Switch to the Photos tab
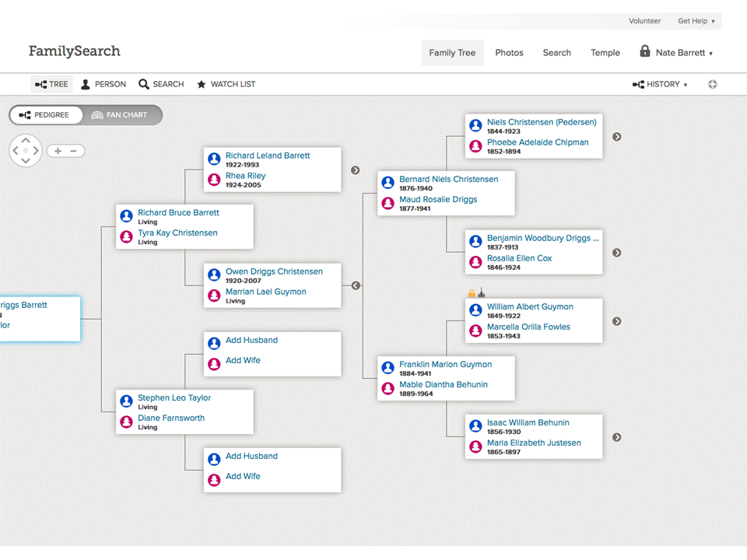The image size is (747, 560). click(x=509, y=52)
